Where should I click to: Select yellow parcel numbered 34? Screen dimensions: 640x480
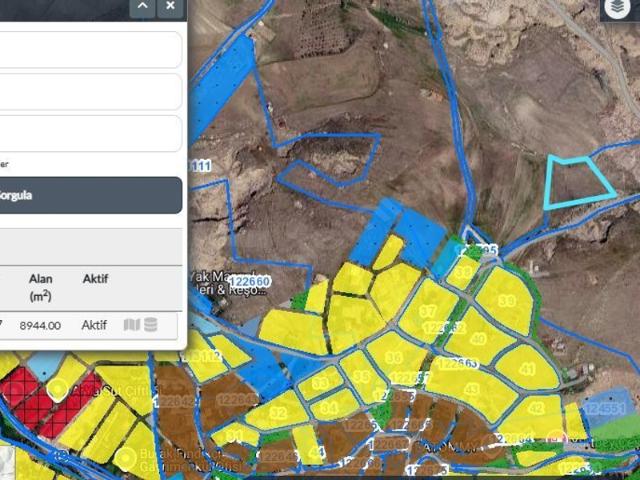(x=329, y=407)
